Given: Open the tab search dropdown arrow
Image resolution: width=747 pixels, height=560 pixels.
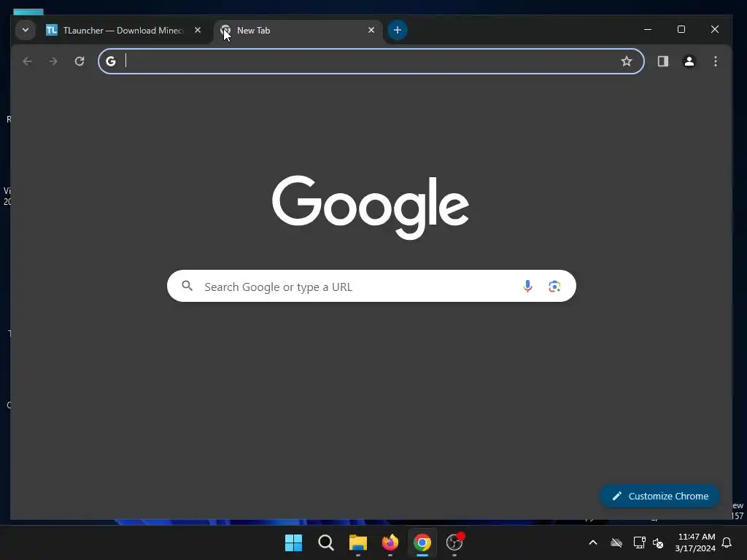Looking at the screenshot, I should pyautogui.click(x=26, y=30).
